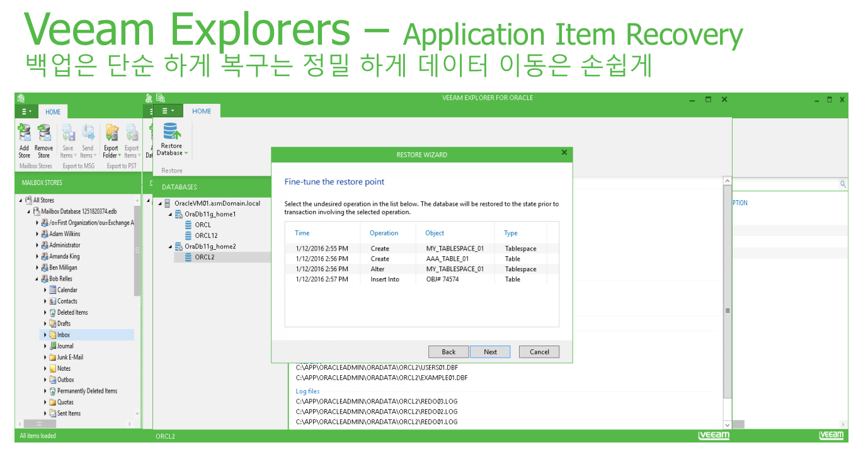Click the Inbox folder icon
Image resolution: width=868 pixels, height=462 pixels.
coord(53,335)
